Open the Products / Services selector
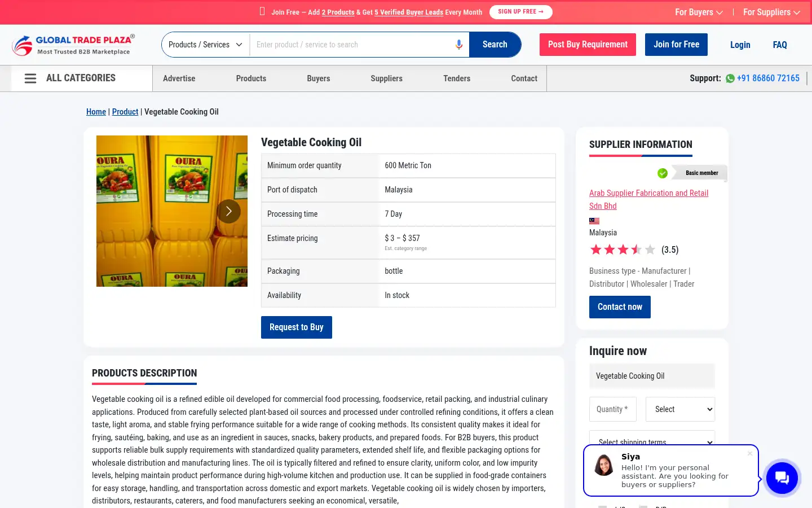 206,45
